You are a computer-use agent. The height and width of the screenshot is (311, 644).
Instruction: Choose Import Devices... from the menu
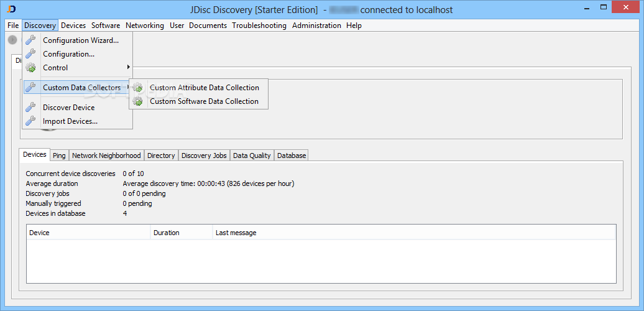point(78,121)
